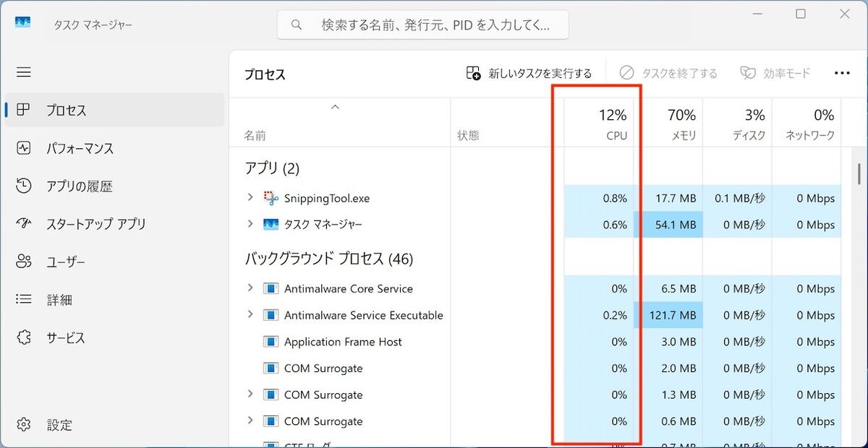Click the Task Manager app icon in title bar
Viewport: 868px width, 448px height.
(x=23, y=22)
